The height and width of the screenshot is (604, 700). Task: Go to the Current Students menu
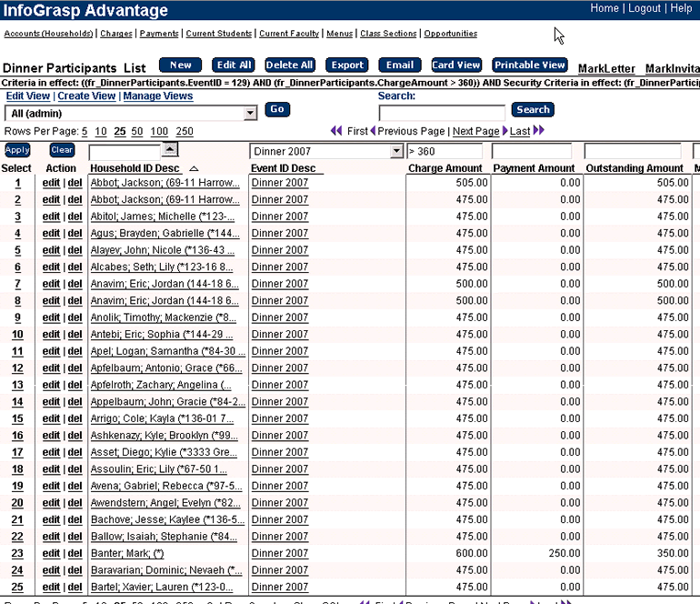[219, 34]
